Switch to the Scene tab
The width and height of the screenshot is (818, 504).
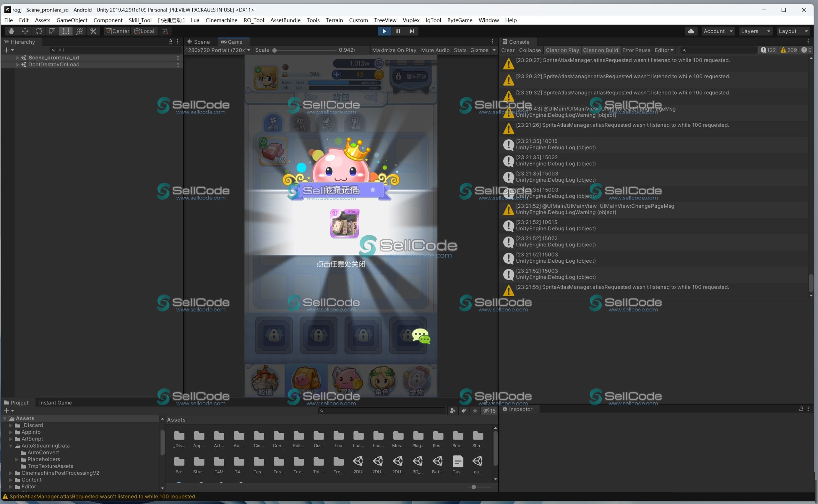click(198, 42)
